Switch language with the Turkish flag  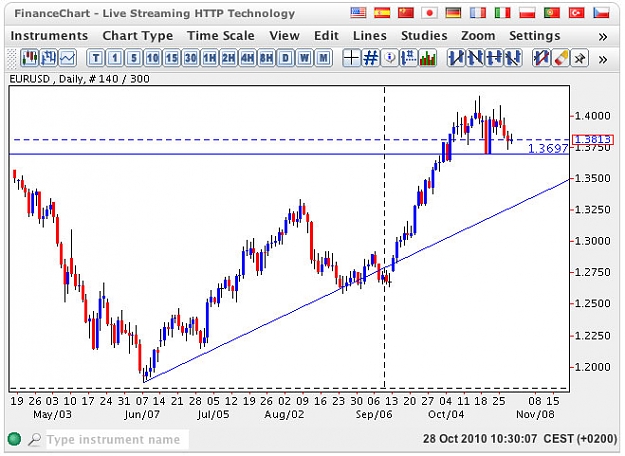[576, 13]
